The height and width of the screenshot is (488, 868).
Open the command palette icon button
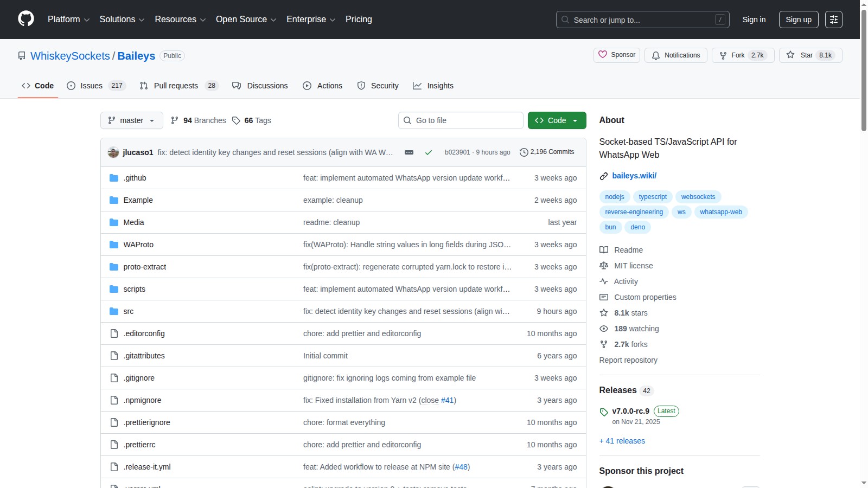(833, 20)
